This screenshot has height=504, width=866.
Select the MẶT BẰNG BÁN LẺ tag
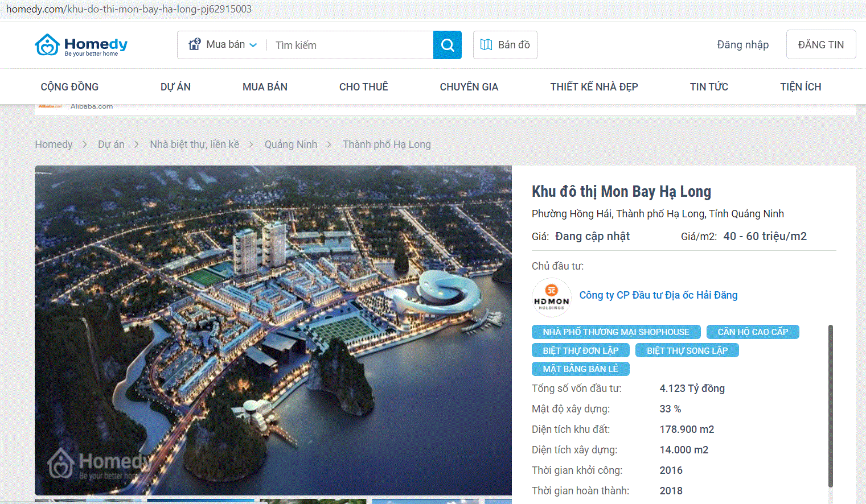coord(580,369)
